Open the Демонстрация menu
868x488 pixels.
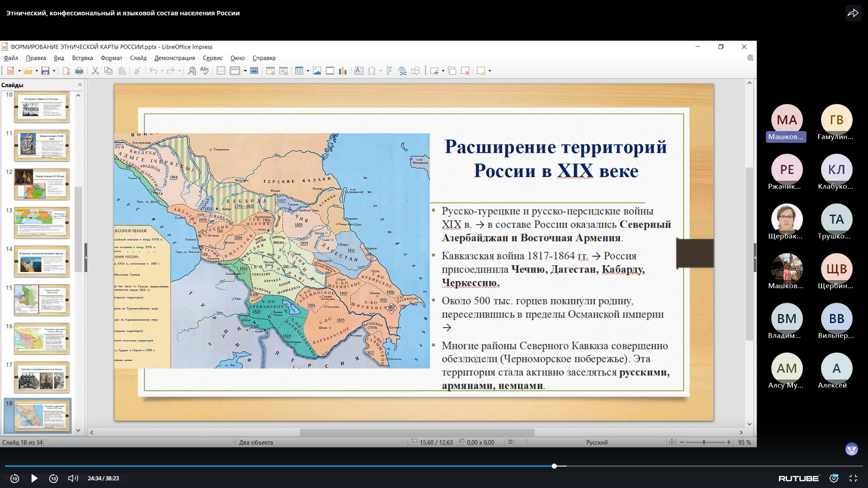coord(175,58)
